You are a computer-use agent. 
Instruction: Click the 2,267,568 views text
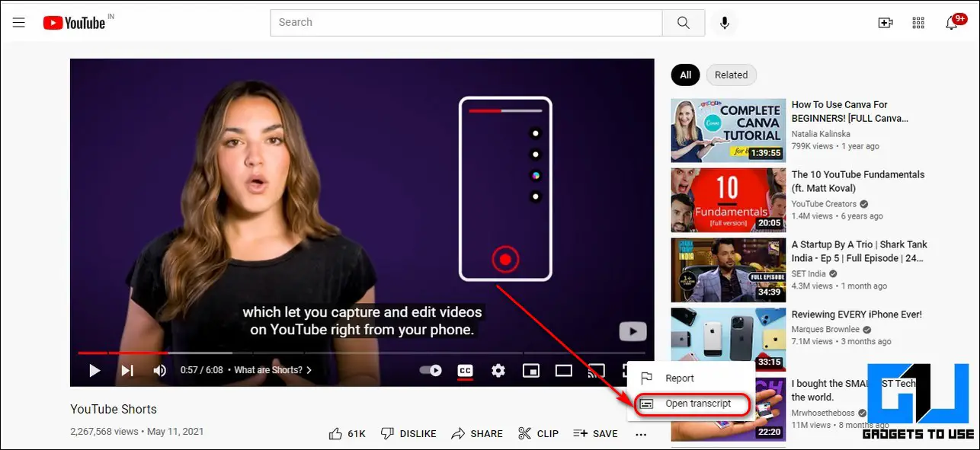click(x=104, y=431)
